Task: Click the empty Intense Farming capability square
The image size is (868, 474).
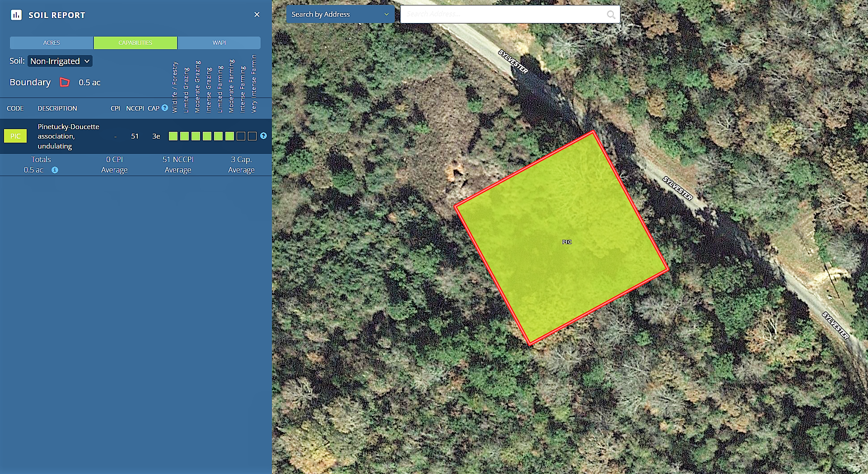Action: (x=241, y=136)
